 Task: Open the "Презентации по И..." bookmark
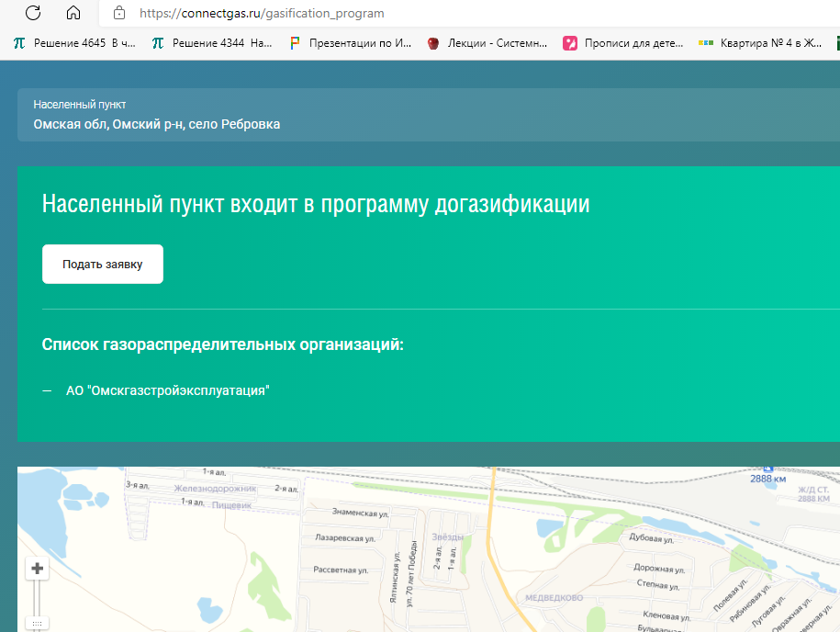coord(353,42)
